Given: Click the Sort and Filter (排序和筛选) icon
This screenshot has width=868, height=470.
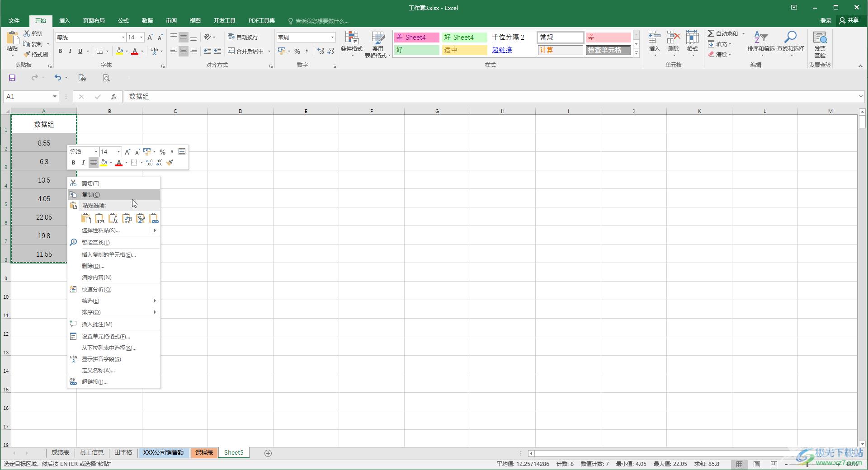Looking at the screenshot, I should [761, 38].
